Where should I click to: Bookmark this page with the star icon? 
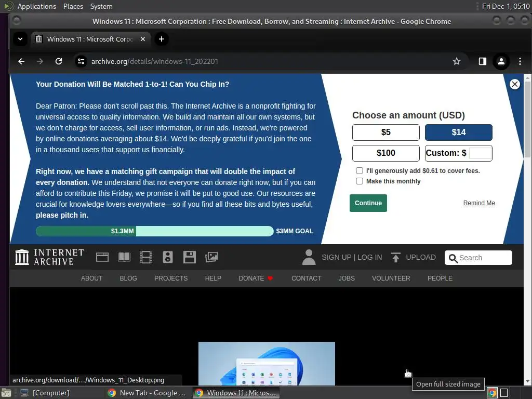click(457, 61)
